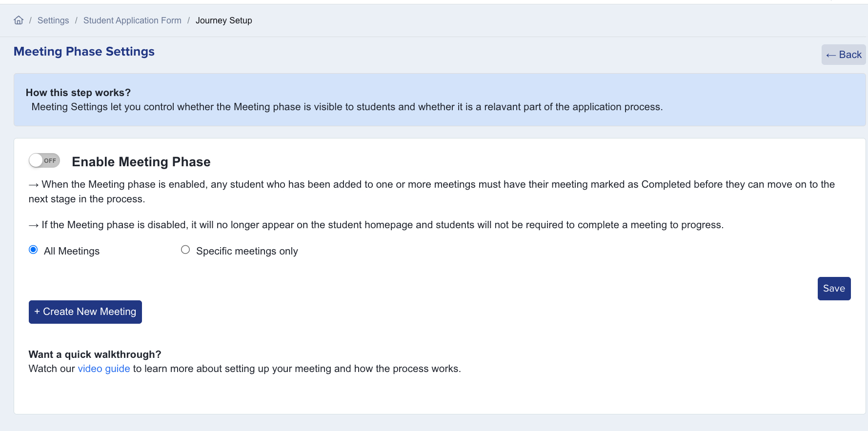This screenshot has width=868, height=431.
Task: Click the Want a quick walkthrough heading
Action: (x=95, y=354)
